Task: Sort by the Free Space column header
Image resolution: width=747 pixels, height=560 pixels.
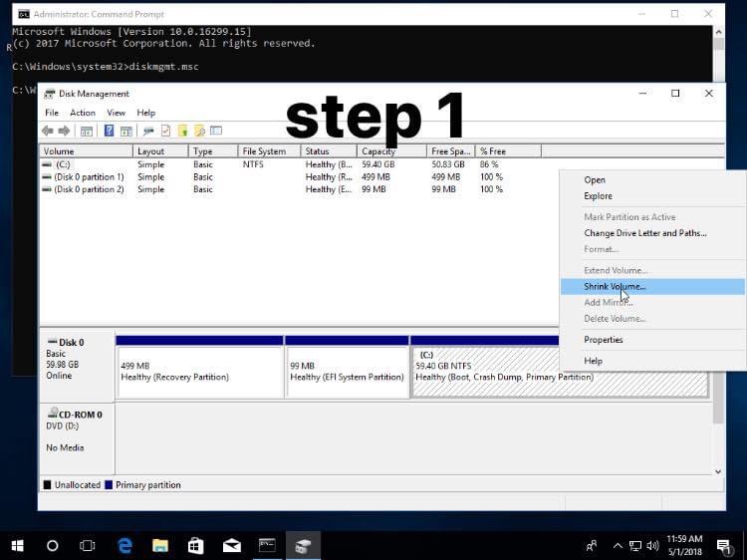Action: pos(450,151)
